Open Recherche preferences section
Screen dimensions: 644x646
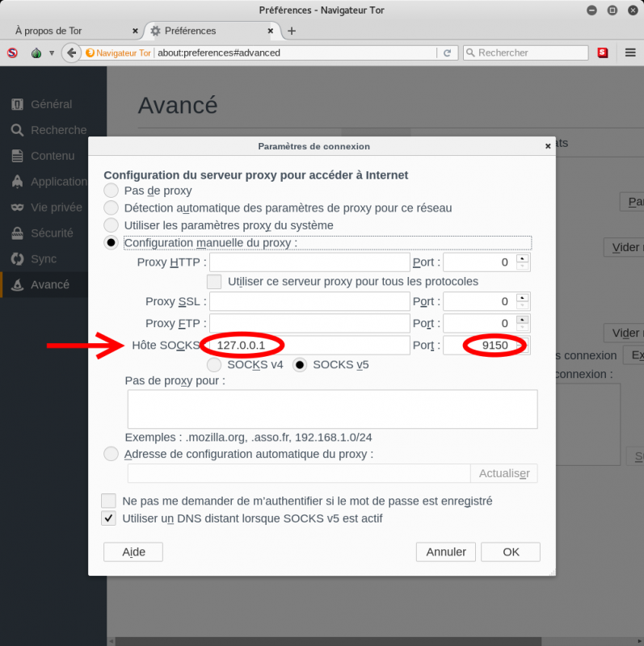[x=48, y=130]
